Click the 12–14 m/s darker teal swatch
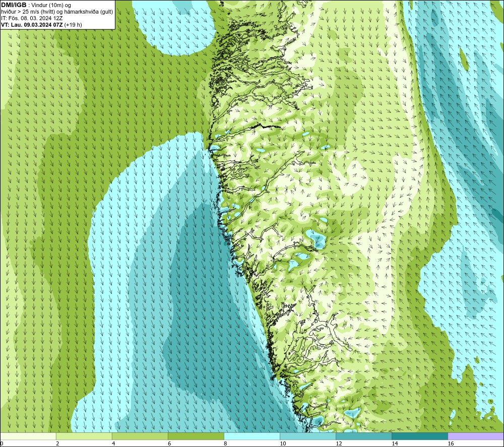Image resolution: width=504 pixels, height=447 pixels. point(363,436)
